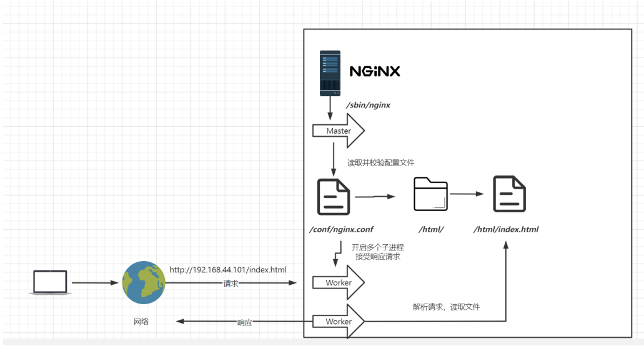This screenshot has height=351, width=644.
Task: Select the upper Worker arrow shape
Action: click(x=339, y=282)
